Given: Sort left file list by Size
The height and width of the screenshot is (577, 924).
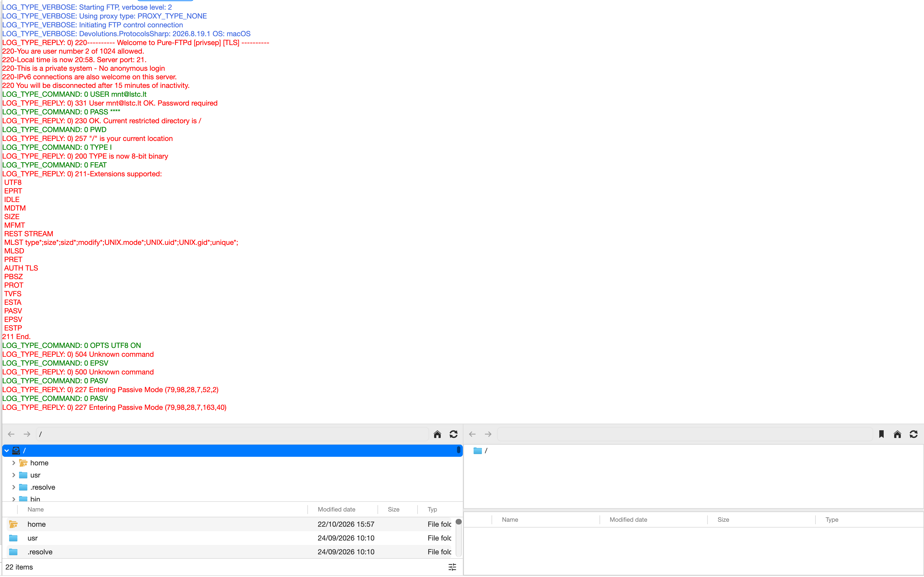Looking at the screenshot, I should tap(394, 510).
